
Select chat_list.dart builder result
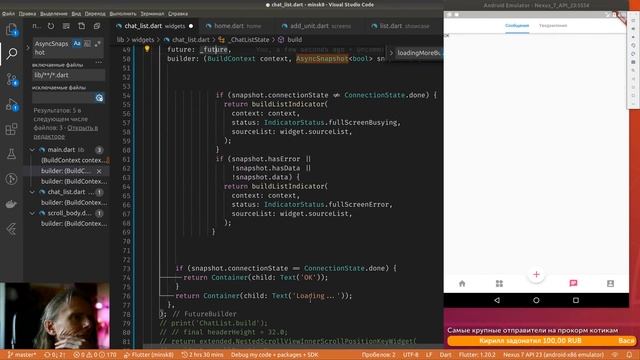73,202
